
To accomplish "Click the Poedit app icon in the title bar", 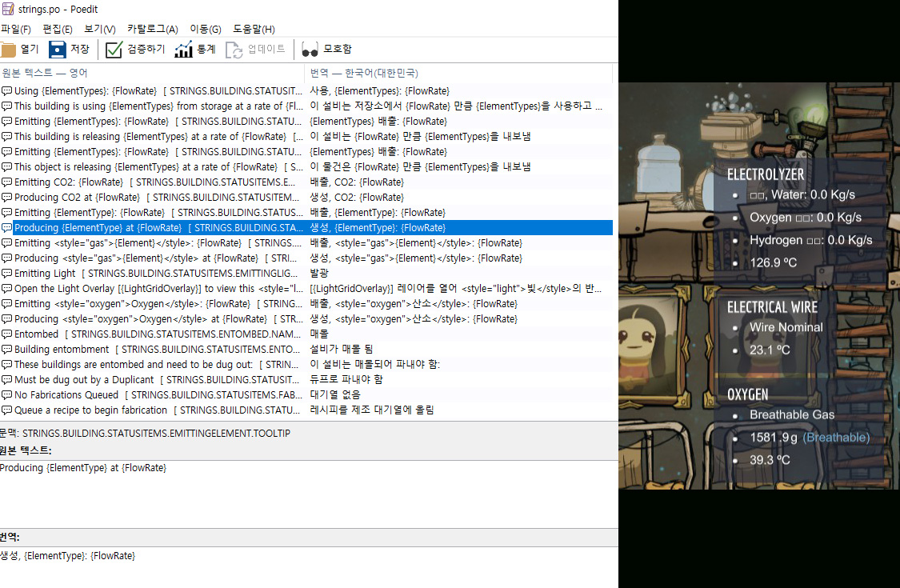I will pyautogui.click(x=7, y=9).
